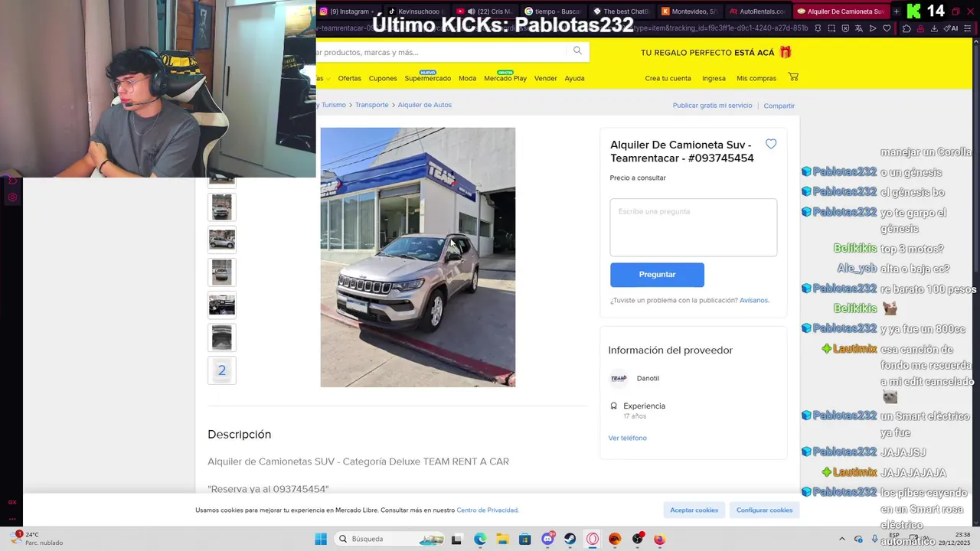Switch to the Instagram tab
The image size is (980, 551).
coord(347,11)
